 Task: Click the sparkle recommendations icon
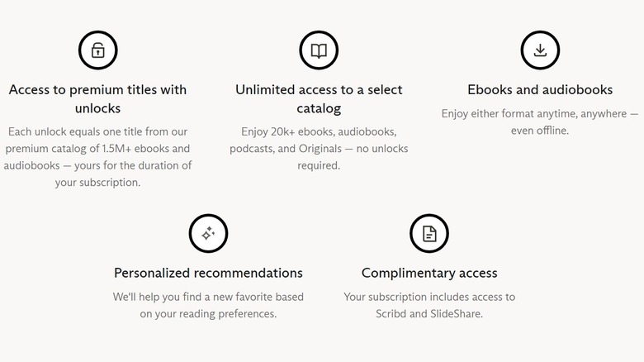click(208, 234)
